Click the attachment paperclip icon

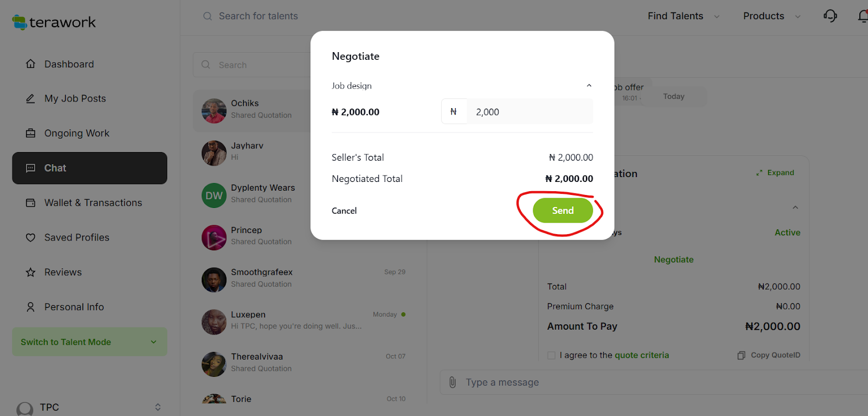(452, 382)
